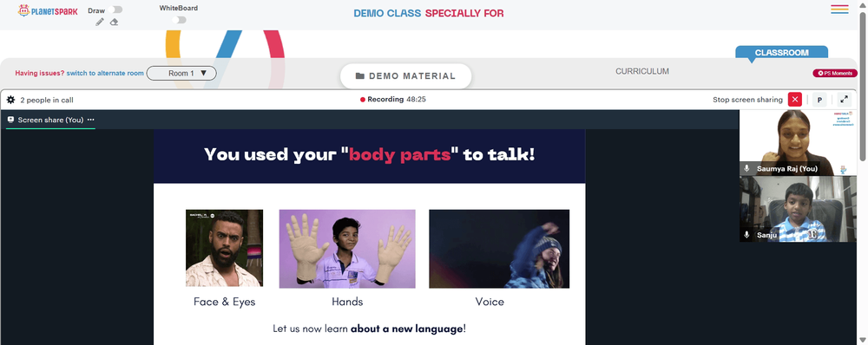The width and height of the screenshot is (868, 345).
Task: Click the Hands image
Action: tap(347, 249)
